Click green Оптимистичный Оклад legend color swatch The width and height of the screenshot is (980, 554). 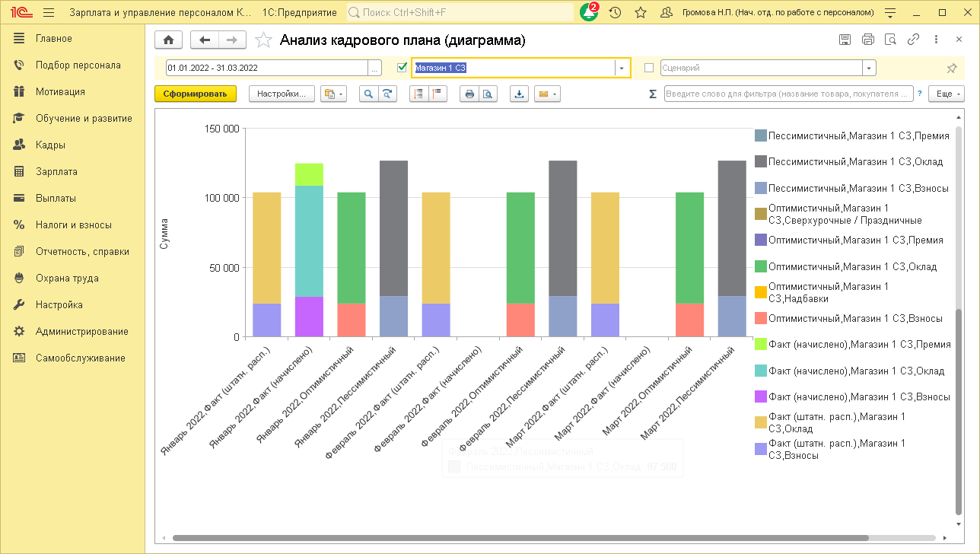[x=760, y=267]
